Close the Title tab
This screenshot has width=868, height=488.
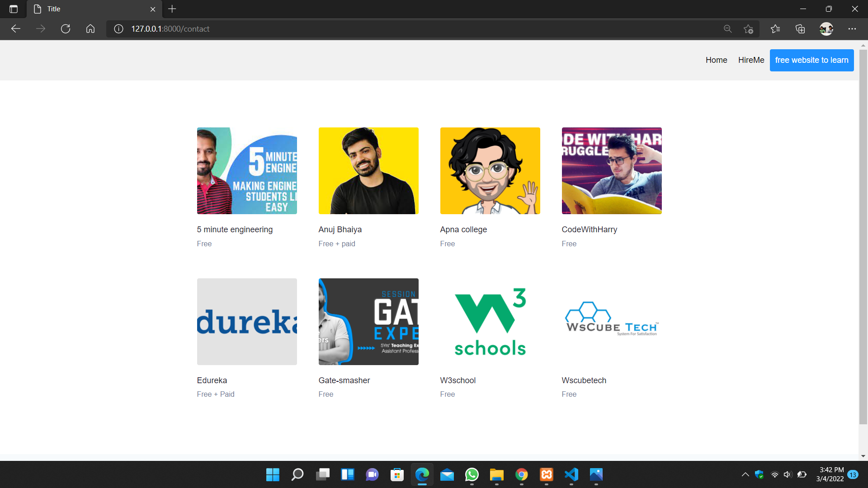(x=153, y=9)
